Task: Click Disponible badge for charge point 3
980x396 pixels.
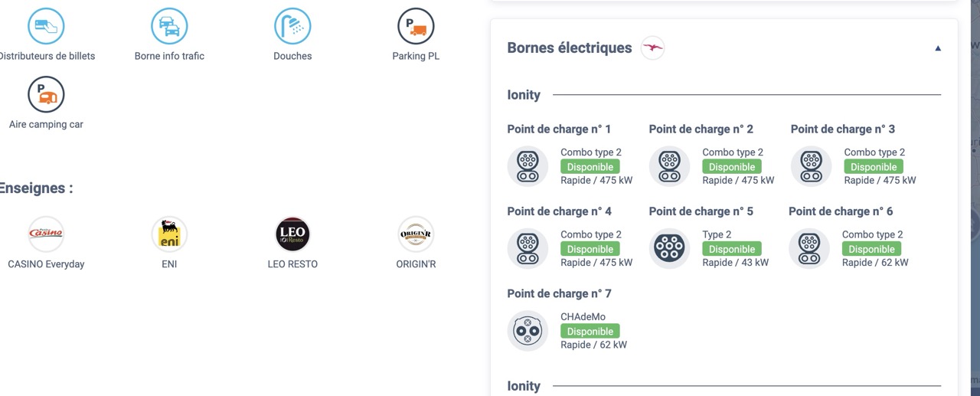Action: click(874, 167)
